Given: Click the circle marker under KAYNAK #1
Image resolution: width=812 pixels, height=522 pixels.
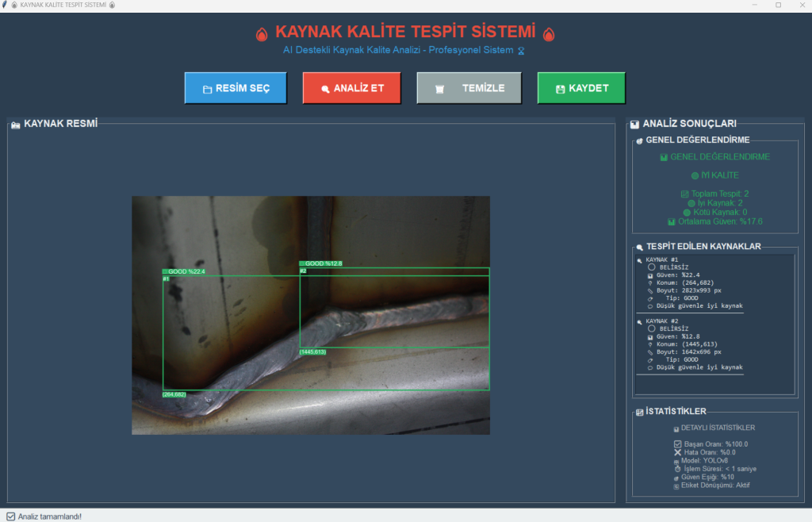Looking at the screenshot, I should [x=651, y=268].
